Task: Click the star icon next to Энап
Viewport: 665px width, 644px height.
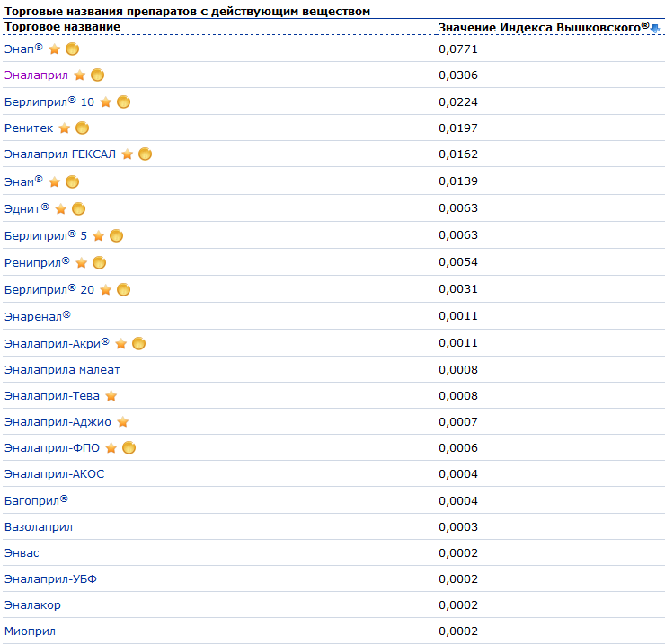Action: pos(54,49)
